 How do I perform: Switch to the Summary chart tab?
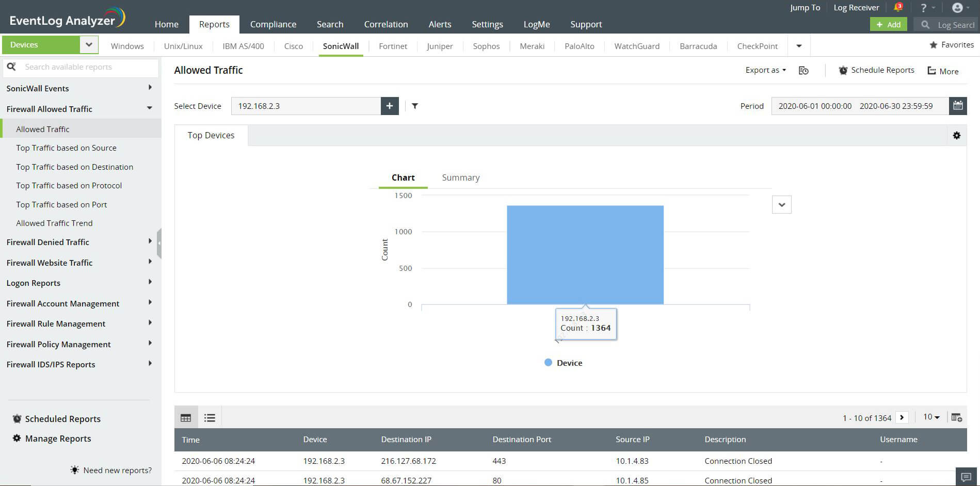tap(461, 177)
